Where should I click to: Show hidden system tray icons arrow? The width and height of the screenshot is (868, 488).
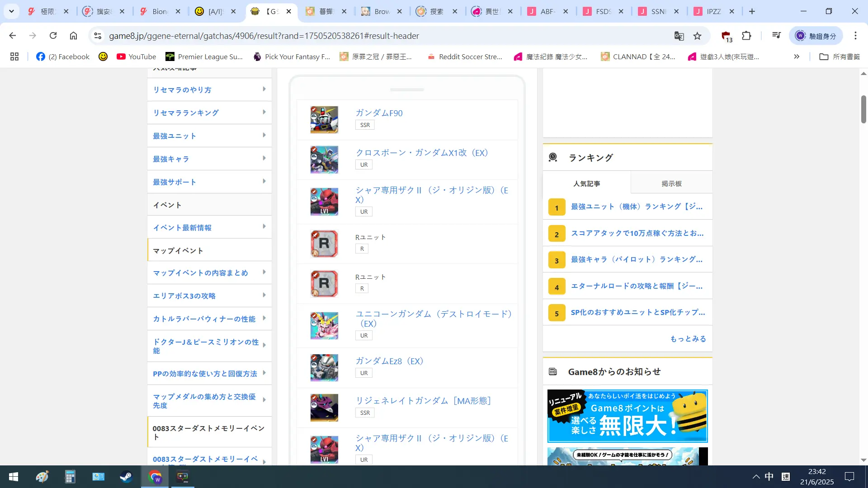pos(756,477)
